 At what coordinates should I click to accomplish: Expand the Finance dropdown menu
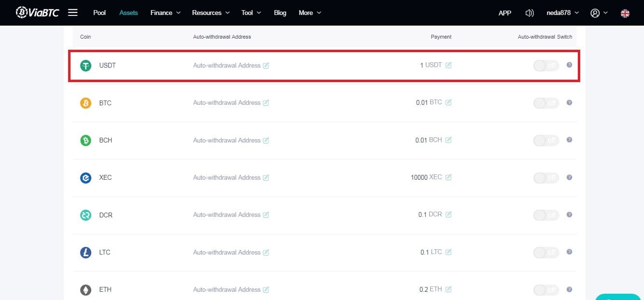click(x=165, y=13)
